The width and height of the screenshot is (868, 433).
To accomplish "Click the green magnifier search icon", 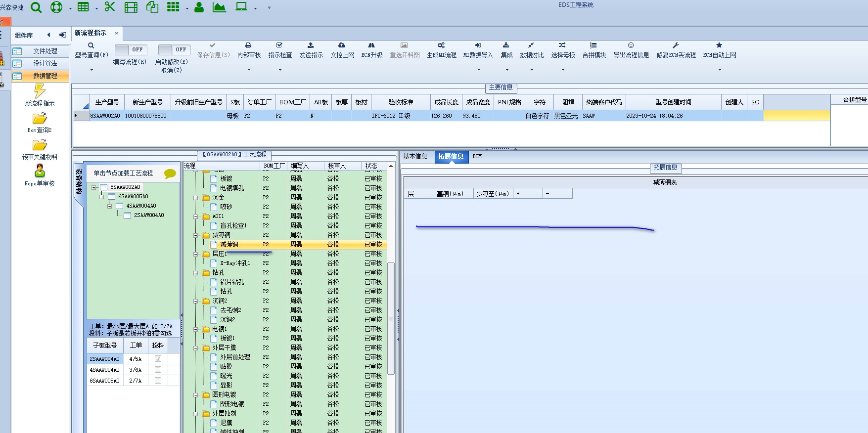I will tap(36, 7).
